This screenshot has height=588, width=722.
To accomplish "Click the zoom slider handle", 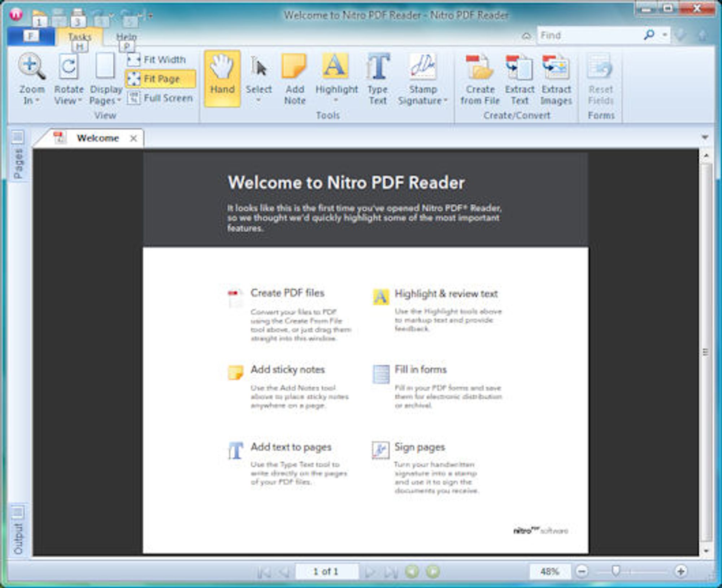I will [x=616, y=571].
